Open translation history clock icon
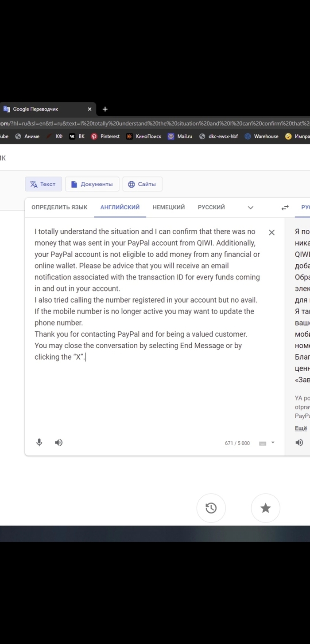The width and height of the screenshot is (310, 644). tap(211, 508)
